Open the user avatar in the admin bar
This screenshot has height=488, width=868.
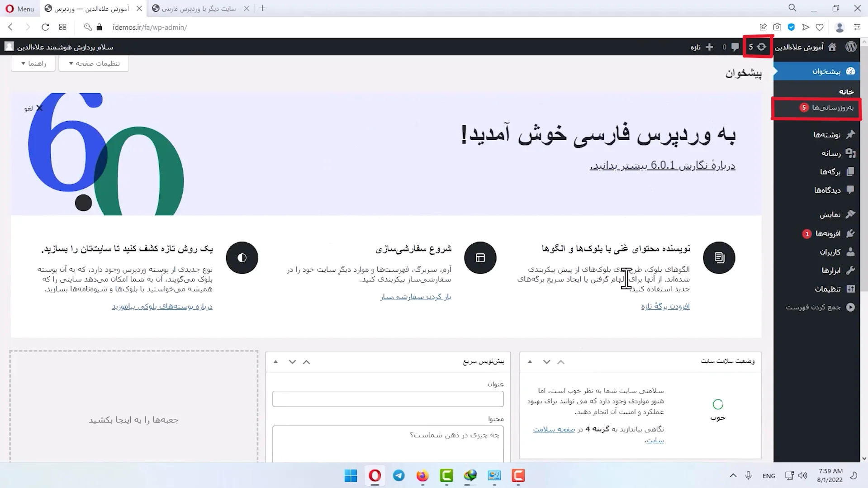pyautogui.click(x=9, y=47)
